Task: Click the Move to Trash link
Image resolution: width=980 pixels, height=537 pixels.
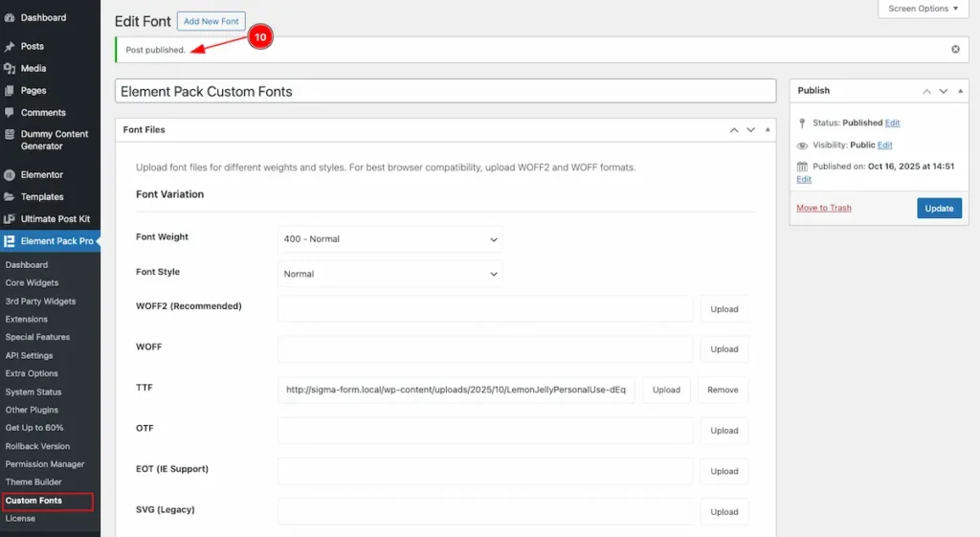Action: coord(823,208)
